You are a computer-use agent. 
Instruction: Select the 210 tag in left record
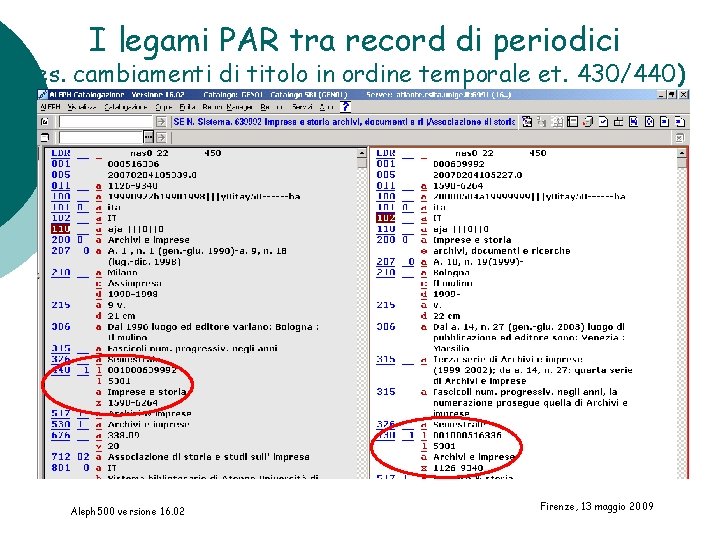click(x=60, y=272)
